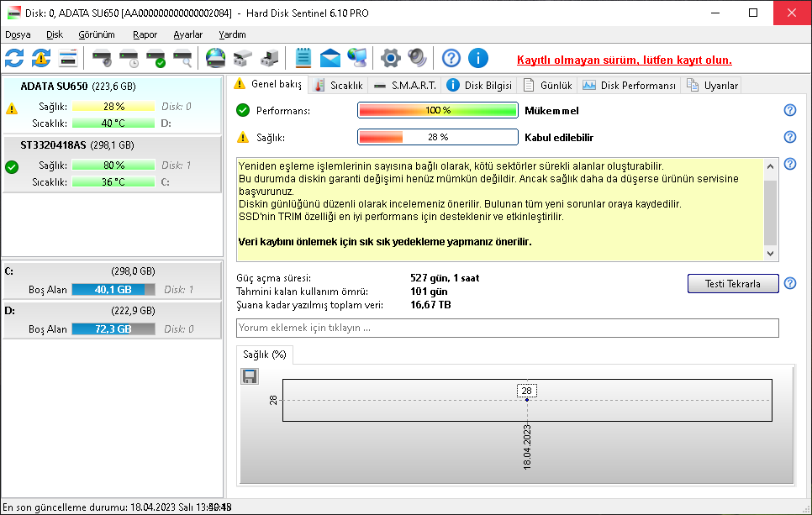This screenshot has height=515, width=812.
Task: Click the 101 gün remaining lifetime value
Action: coord(429,292)
